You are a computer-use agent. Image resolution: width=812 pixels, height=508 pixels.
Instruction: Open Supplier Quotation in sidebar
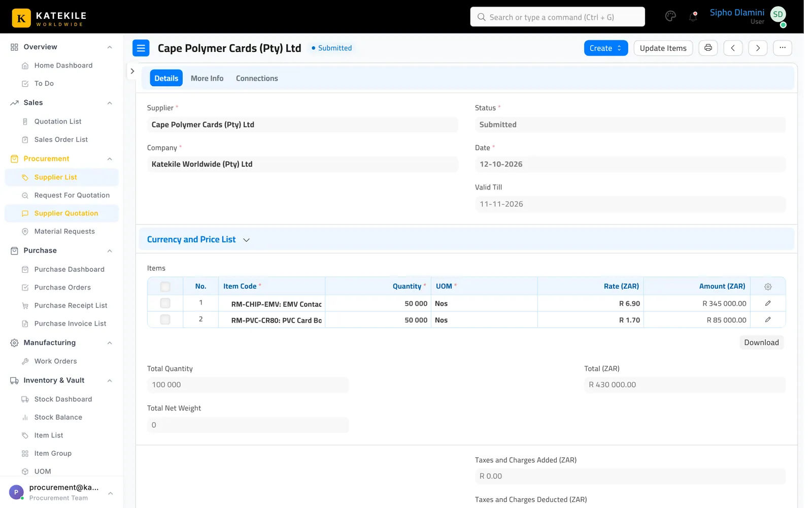62,213
